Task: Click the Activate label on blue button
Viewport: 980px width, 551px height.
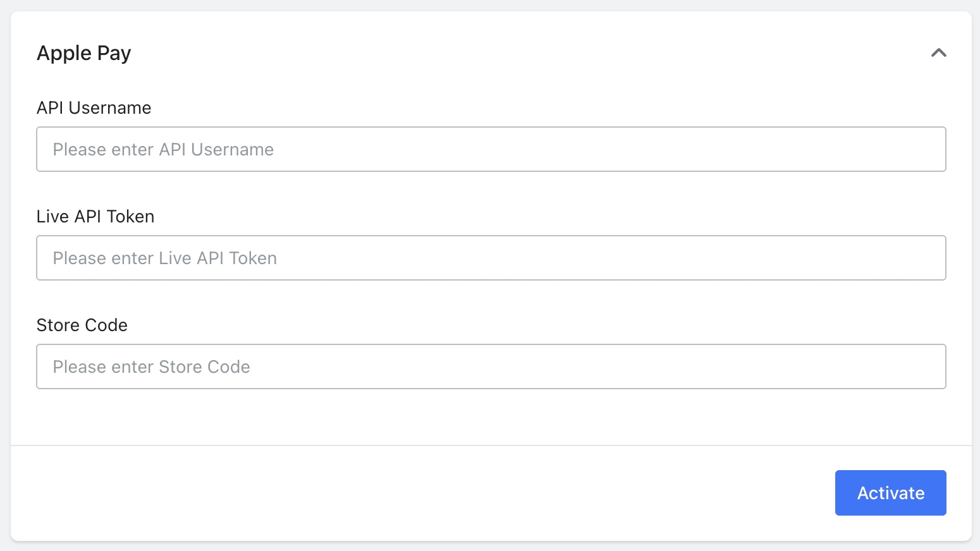Action: pyautogui.click(x=890, y=493)
